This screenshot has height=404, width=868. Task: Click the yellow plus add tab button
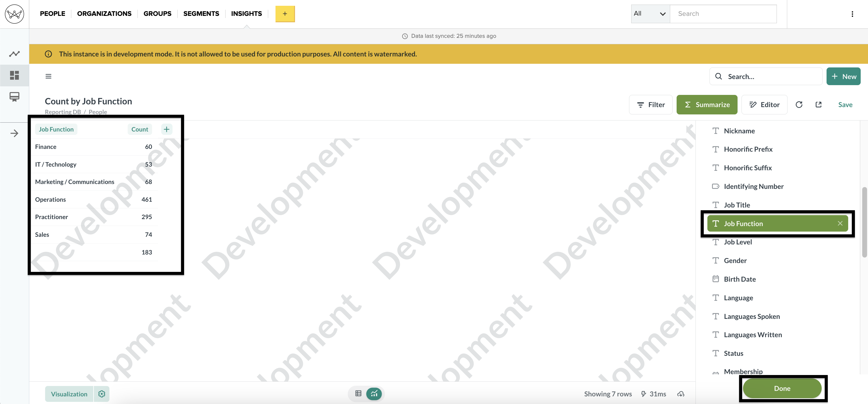[285, 14]
